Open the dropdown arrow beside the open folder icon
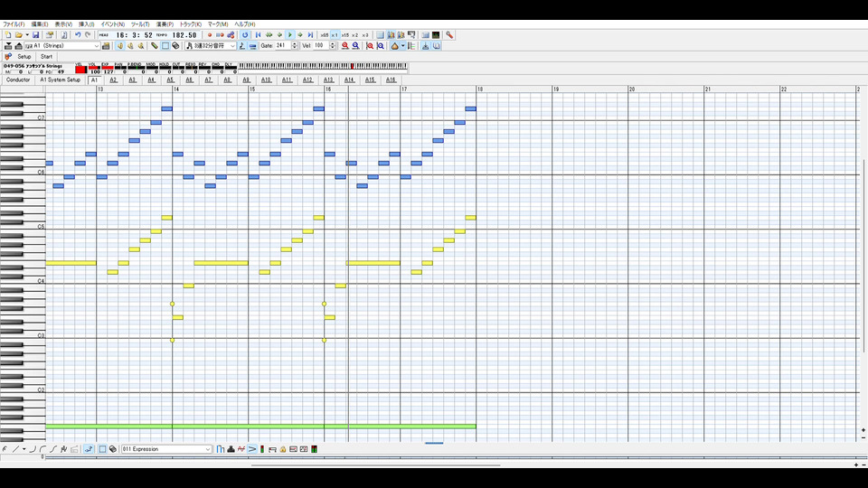868x488 pixels. [x=27, y=35]
